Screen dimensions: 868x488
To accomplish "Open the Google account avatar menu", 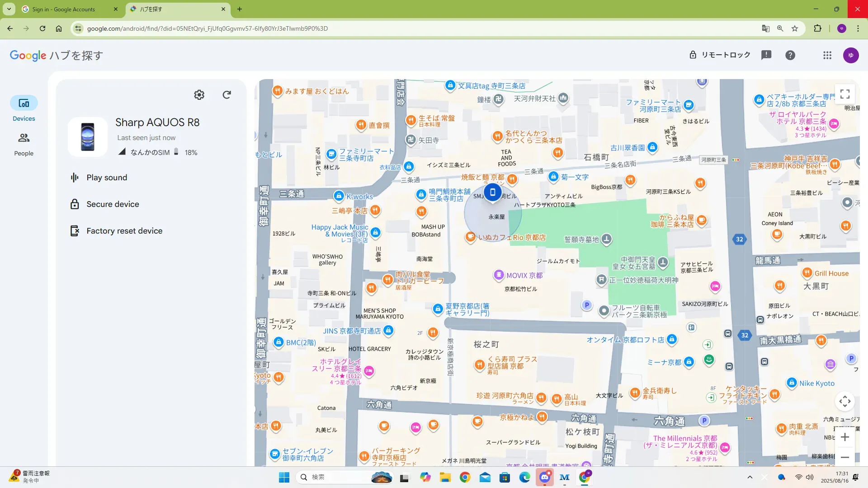I will click(851, 55).
